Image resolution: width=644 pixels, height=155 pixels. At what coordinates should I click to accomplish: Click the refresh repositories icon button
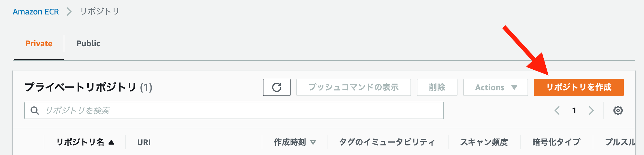coord(276,87)
